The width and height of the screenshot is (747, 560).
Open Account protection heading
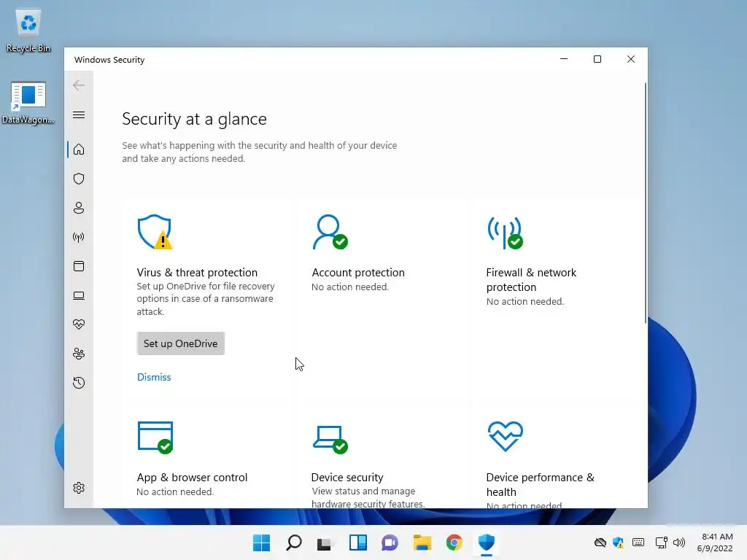[357, 273]
